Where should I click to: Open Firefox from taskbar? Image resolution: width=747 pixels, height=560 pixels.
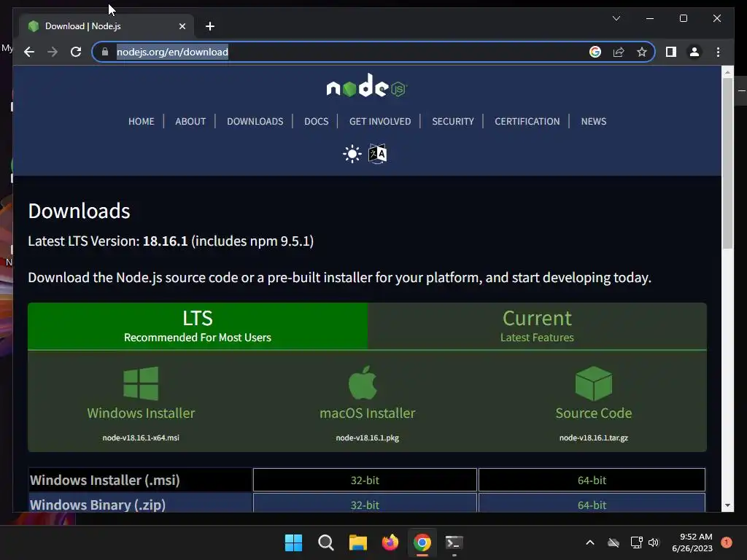(390, 542)
